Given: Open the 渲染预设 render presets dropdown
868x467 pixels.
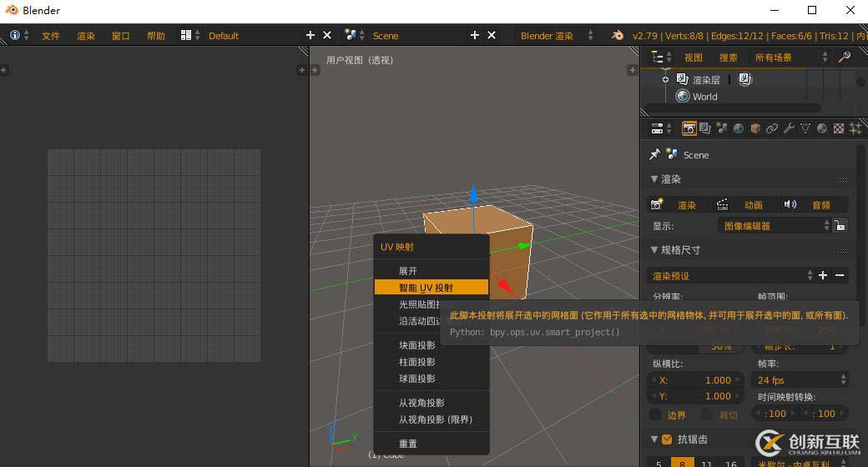Looking at the screenshot, I should point(730,275).
